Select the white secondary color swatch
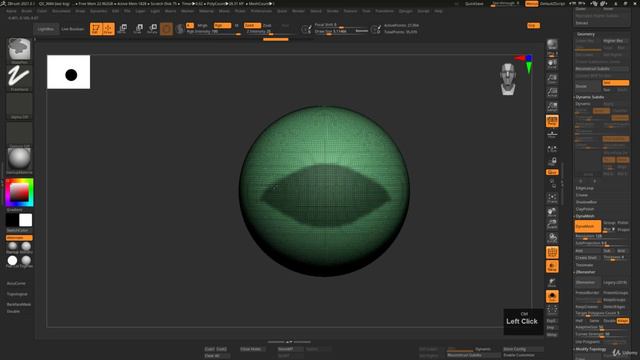This screenshot has height=360, width=640. (25, 220)
